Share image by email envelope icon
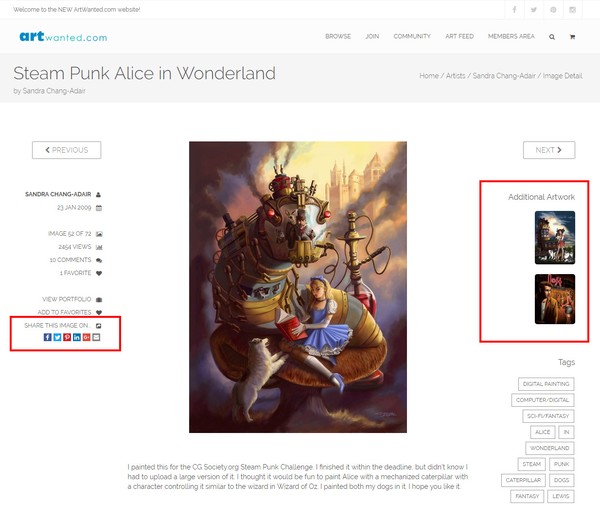This screenshot has width=600, height=520. pos(96,337)
